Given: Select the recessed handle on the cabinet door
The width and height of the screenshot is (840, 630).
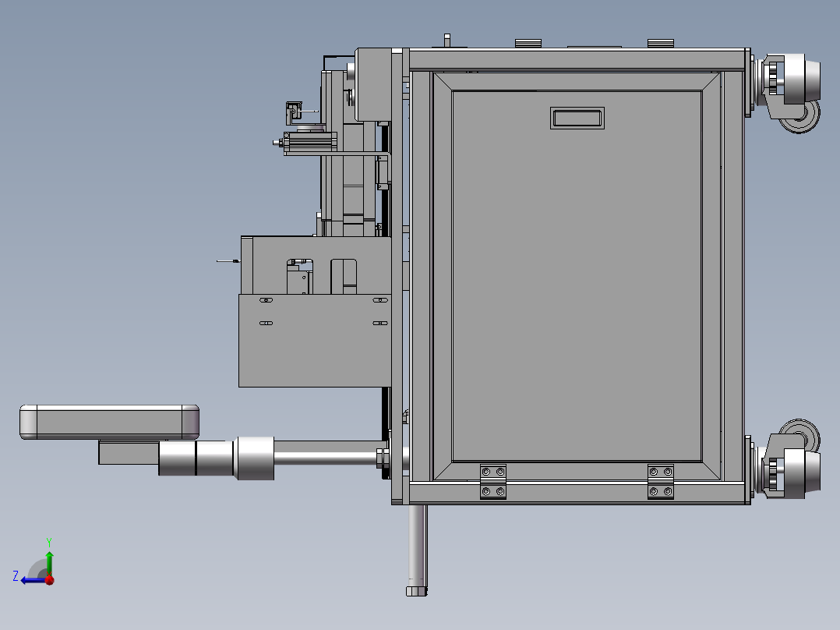Looking at the screenshot, I should 577,118.
